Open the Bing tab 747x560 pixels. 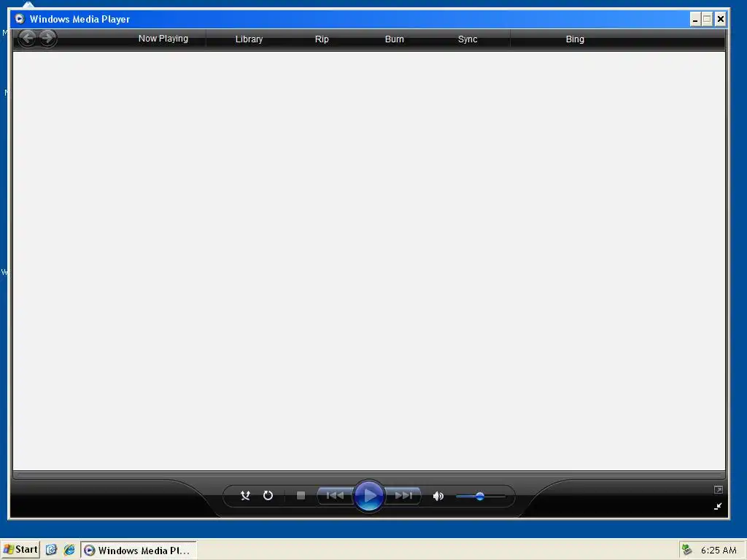click(x=575, y=39)
